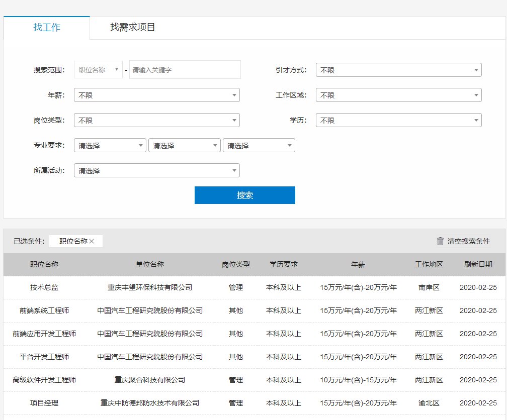Open the first 专业要求 dropdown
Viewport: 507px width, 420px height.
tap(110, 146)
